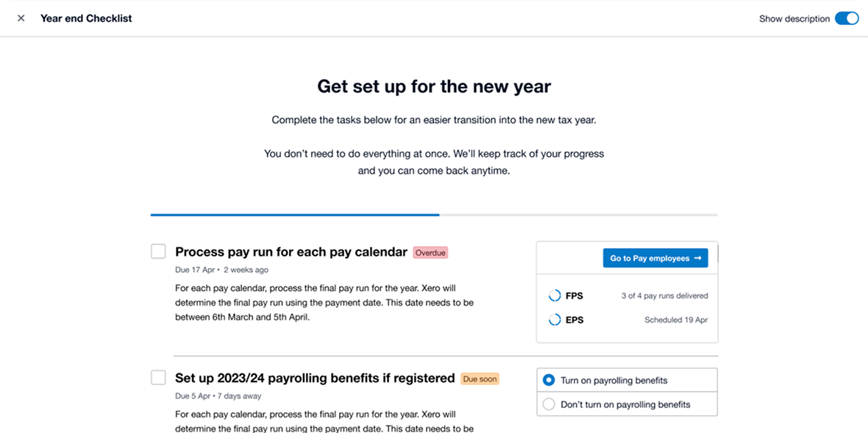Click the Overdue status badge

430,253
